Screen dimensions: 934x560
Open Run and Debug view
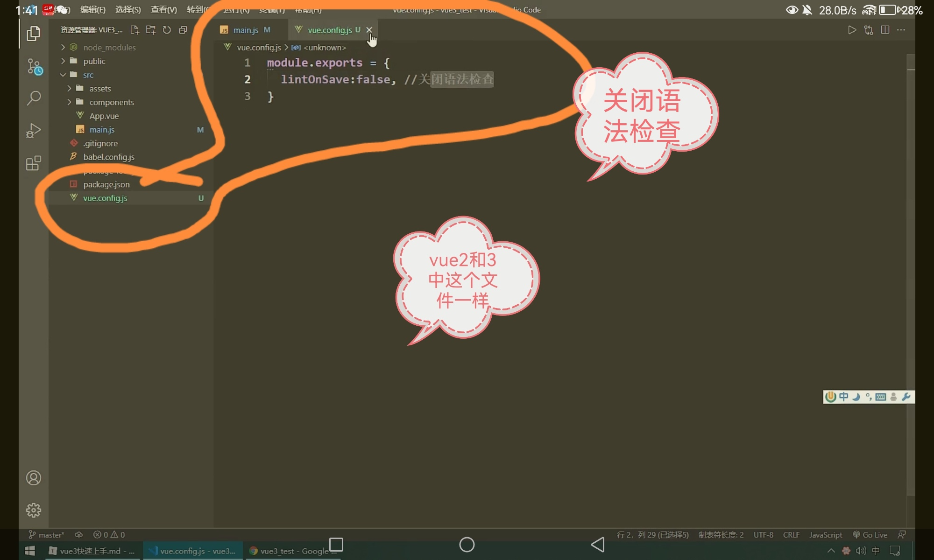pyautogui.click(x=34, y=130)
